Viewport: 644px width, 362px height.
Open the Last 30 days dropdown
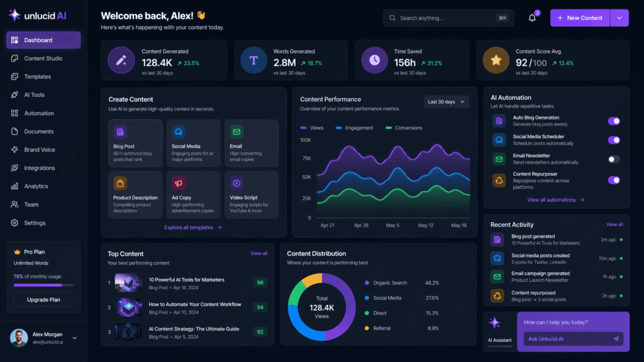[447, 102]
